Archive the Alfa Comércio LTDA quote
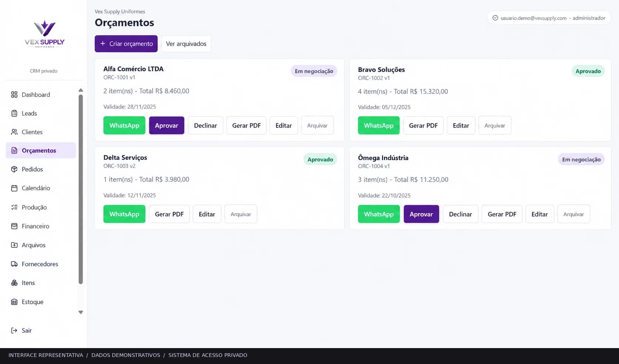Screen dimensions: 619x364 pos(317,125)
